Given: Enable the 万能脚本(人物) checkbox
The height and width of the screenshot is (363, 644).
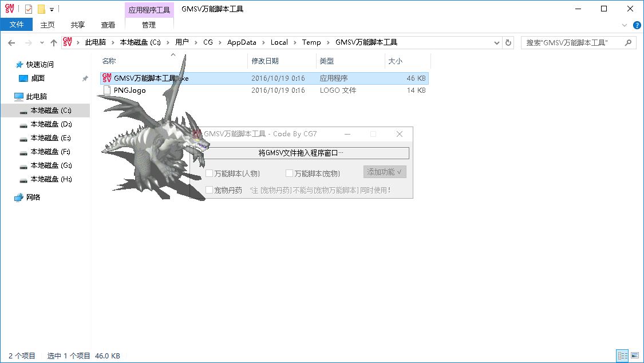Looking at the screenshot, I should 210,173.
